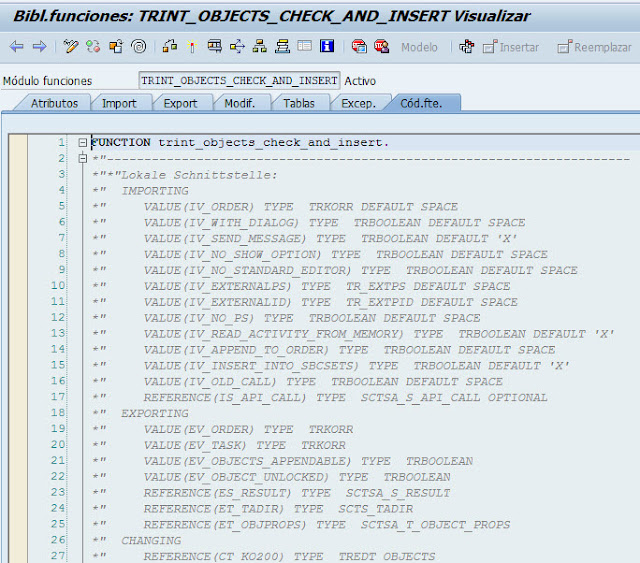Click line number 13 in the gutter
640x563 pixels.
[58, 333]
